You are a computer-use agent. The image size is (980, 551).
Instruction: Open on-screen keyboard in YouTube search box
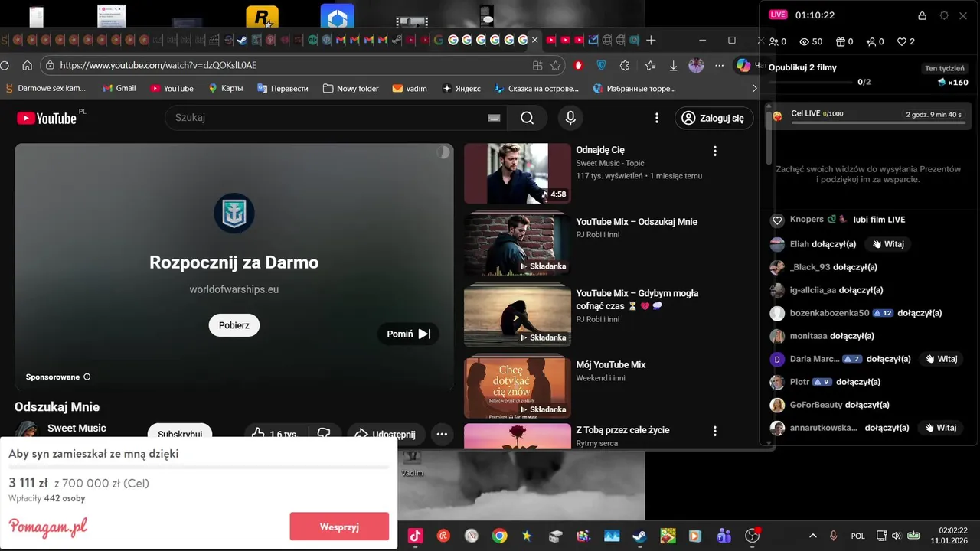[x=494, y=118]
